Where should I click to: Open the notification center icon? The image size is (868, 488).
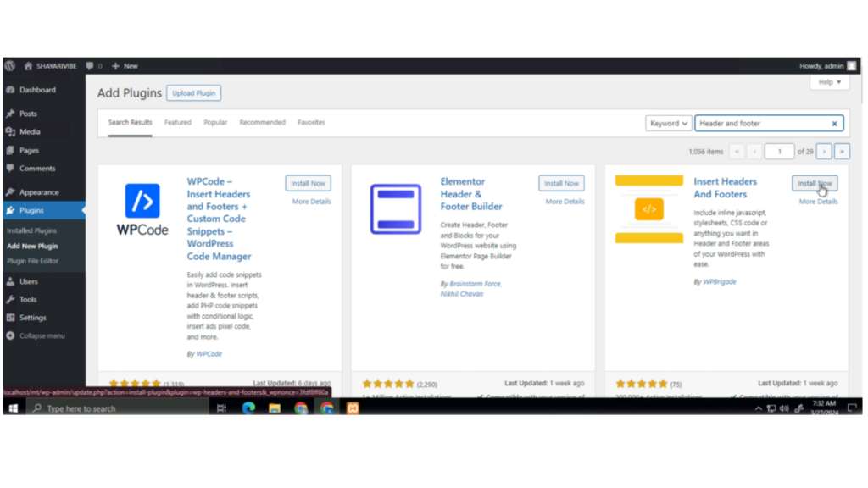853,408
